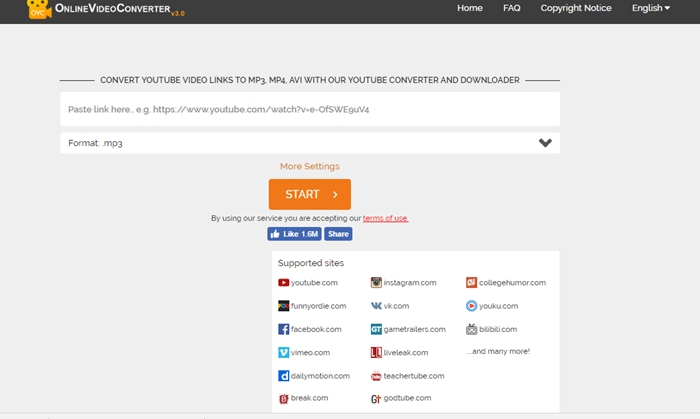The width and height of the screenshot is (700, 419).
Task: Open the English language dropdown
Action: point(651,8)
